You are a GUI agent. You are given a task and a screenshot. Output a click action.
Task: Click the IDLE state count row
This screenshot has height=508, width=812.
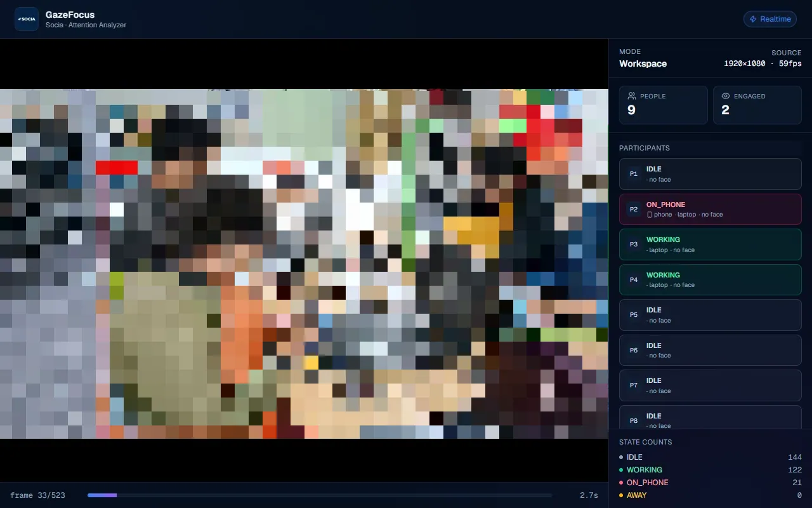coord(710,457)
